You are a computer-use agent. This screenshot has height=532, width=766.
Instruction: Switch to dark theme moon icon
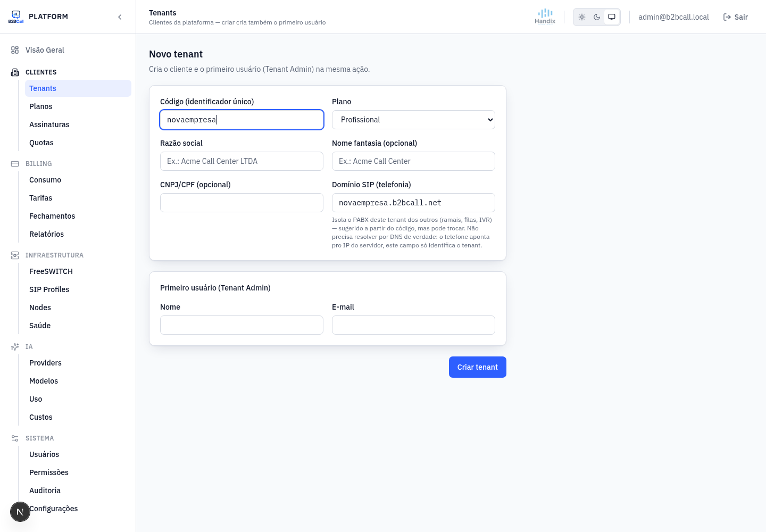(597, 17)
